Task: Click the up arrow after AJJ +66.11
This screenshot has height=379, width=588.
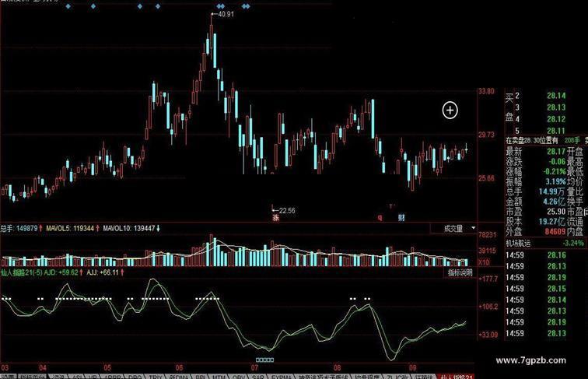Action: click(x=122, y=272)
